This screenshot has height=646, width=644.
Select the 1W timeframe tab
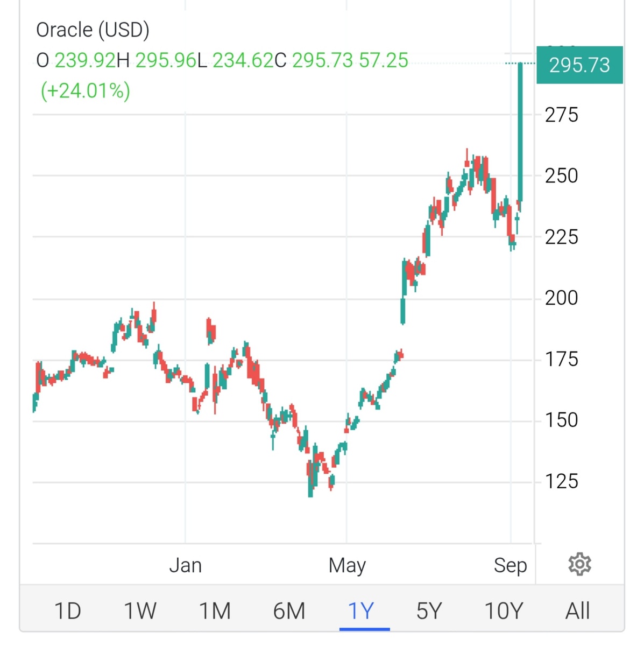point(140,611)
